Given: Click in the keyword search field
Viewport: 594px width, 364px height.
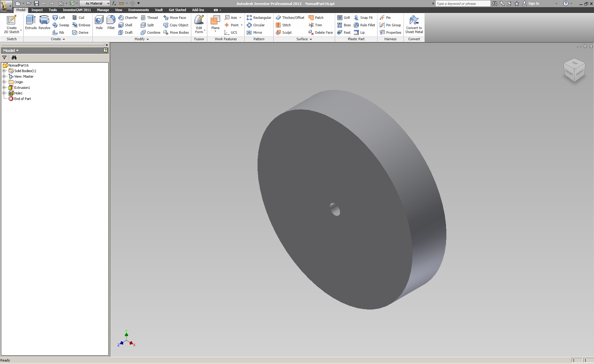Looking at the screenshot, I should click(462, 3).
